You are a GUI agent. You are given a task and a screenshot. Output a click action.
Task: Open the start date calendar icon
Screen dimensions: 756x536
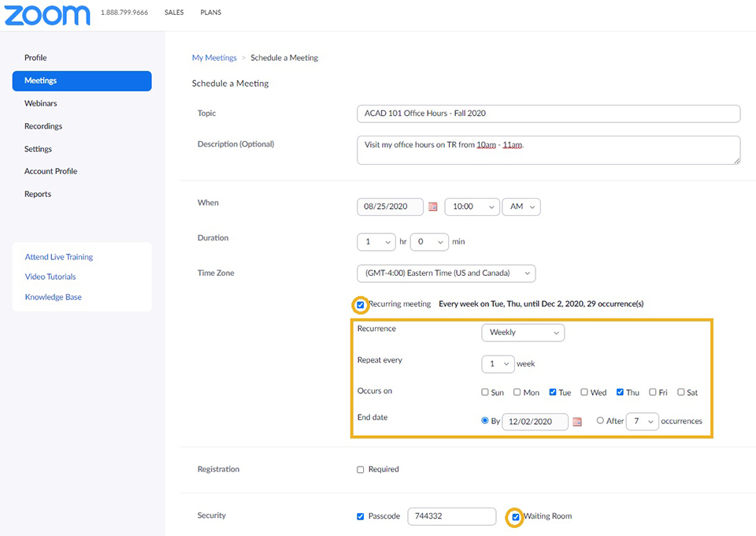coord(433,207)
